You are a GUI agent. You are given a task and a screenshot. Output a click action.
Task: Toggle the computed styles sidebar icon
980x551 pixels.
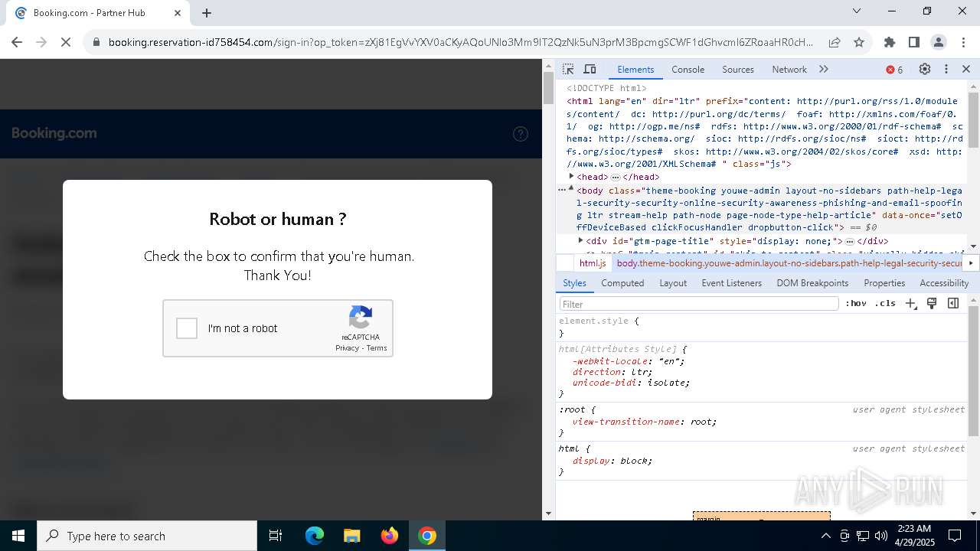click(953, 304)
